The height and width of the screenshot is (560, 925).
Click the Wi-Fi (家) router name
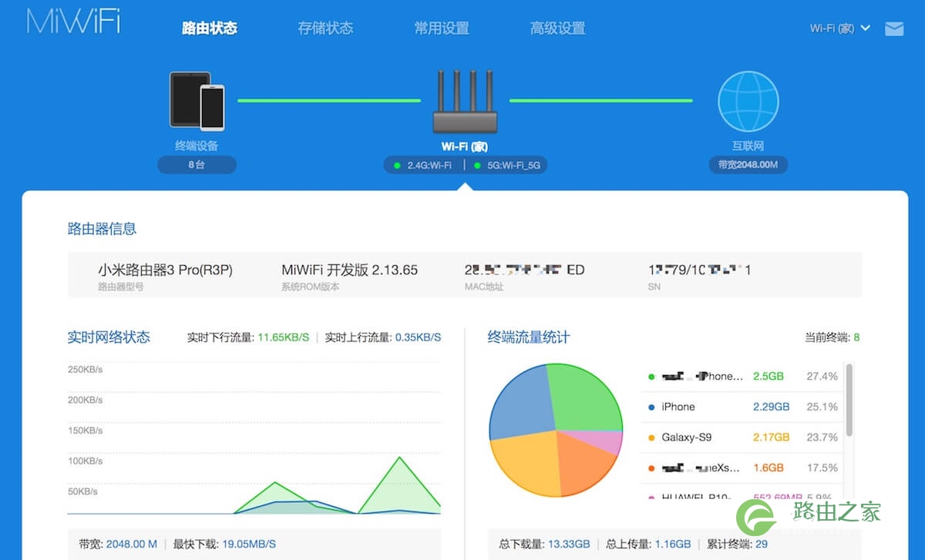465,146
